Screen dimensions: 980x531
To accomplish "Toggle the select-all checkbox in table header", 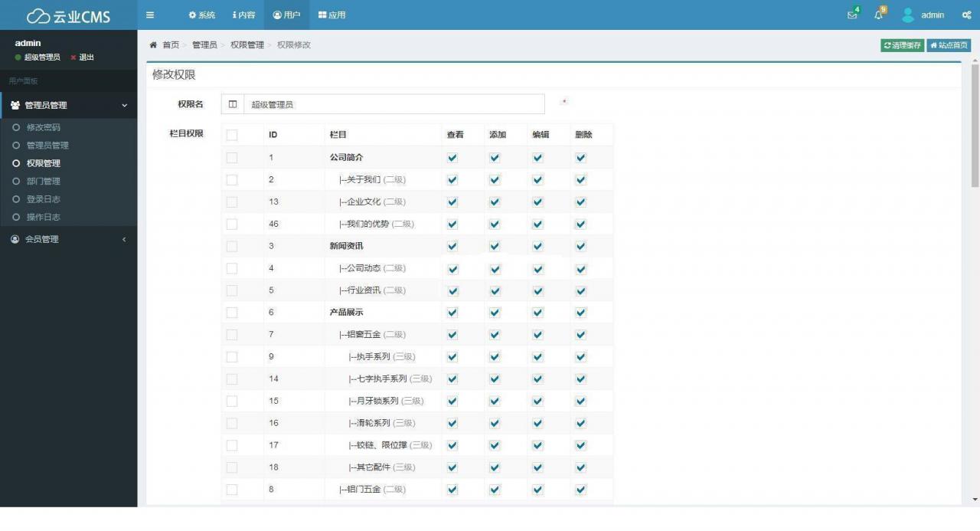I will [232, 135].
